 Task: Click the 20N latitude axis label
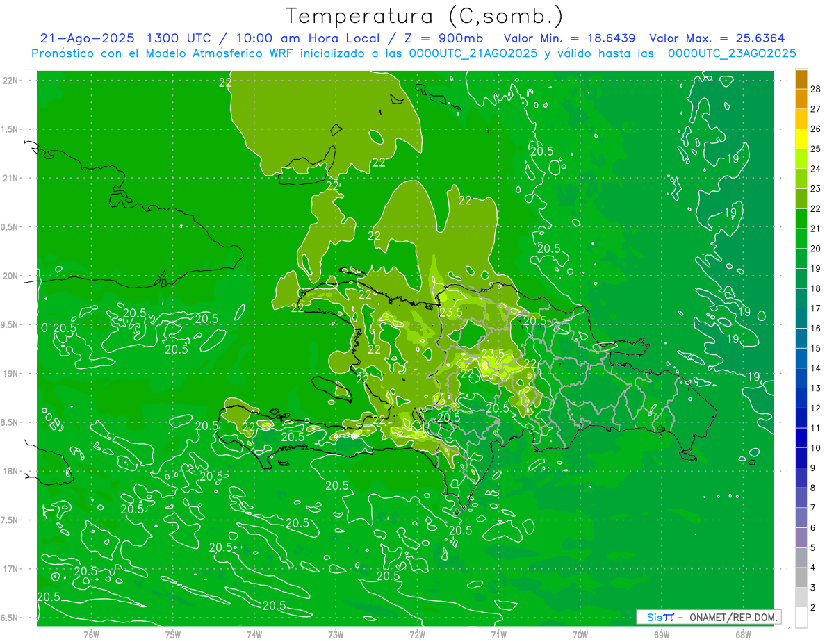tap(12, 276)
